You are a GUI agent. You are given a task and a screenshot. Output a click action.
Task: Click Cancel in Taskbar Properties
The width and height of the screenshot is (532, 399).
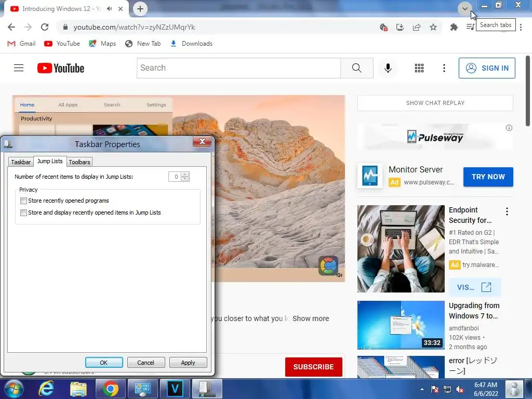(x=146, y=362)
